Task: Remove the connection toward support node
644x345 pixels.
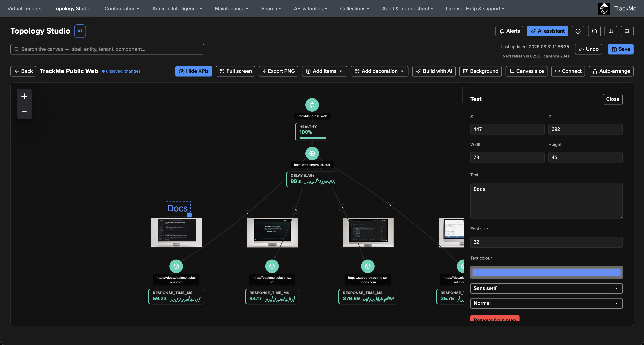Action: 343,207
